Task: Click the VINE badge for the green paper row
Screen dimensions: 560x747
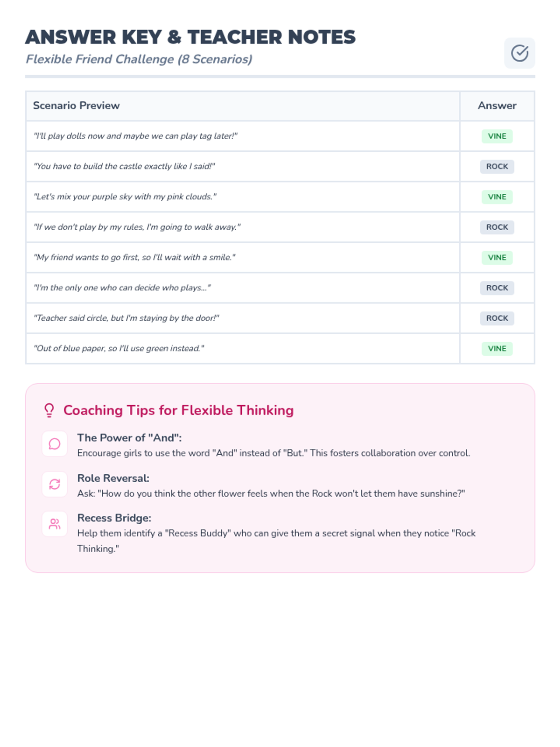Action: pos(497,349)
